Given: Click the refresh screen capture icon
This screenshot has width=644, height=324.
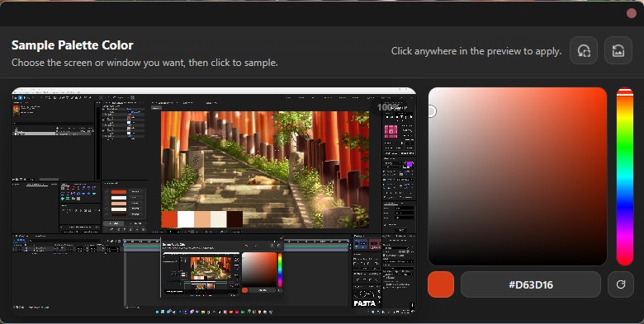Looking at the screenshot, I should [x=584, y=50].
